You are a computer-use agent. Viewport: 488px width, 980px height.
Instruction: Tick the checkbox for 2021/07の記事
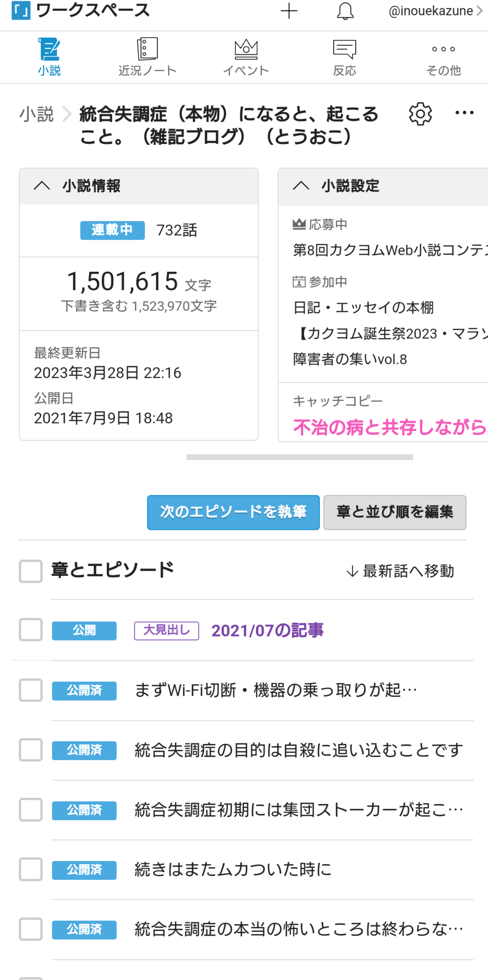(31, 630)
